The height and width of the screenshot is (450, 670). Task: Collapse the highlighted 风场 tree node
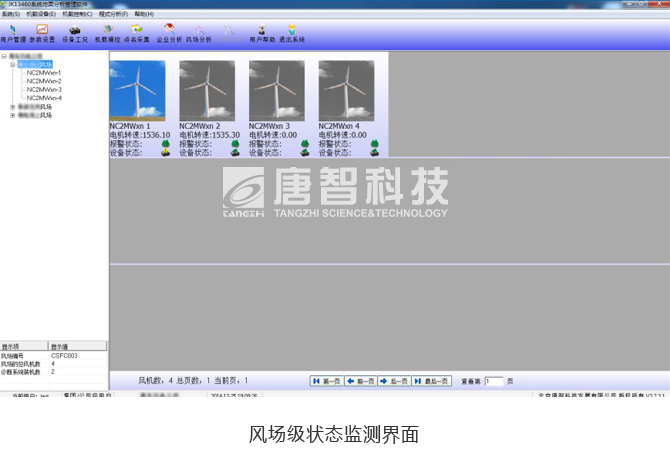(x=12, y=65)
